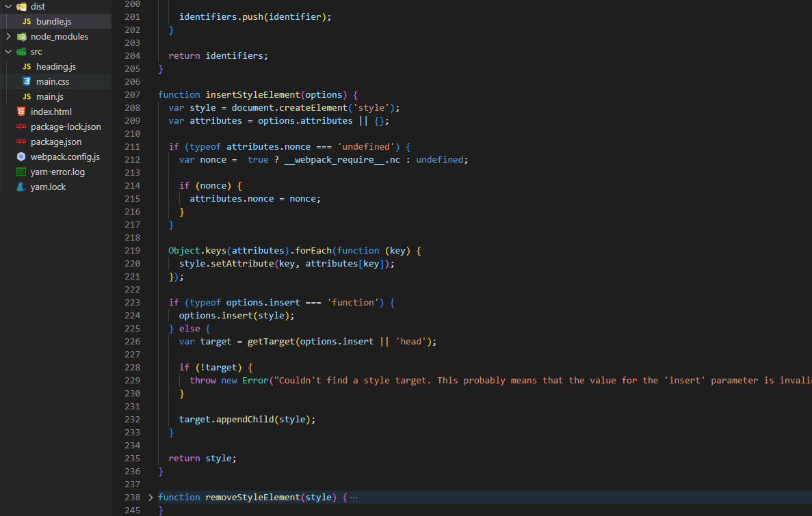Click the dist folder icon

pos(21,7)
